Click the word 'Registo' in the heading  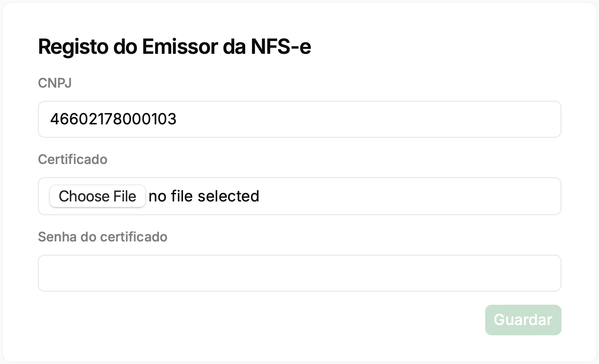73,47
